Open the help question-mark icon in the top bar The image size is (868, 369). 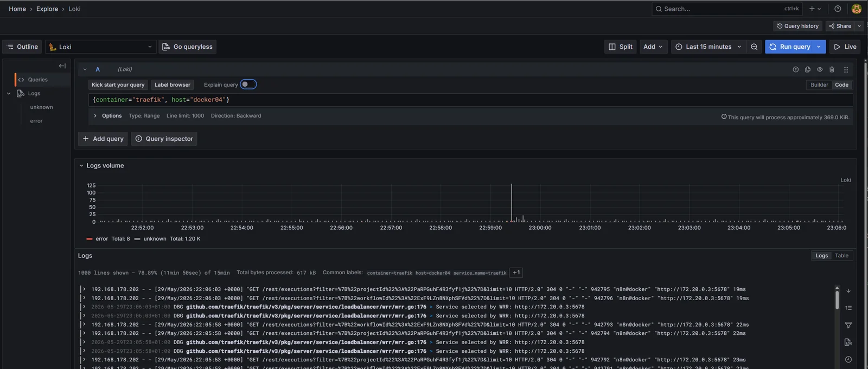(x=838, y=9)
